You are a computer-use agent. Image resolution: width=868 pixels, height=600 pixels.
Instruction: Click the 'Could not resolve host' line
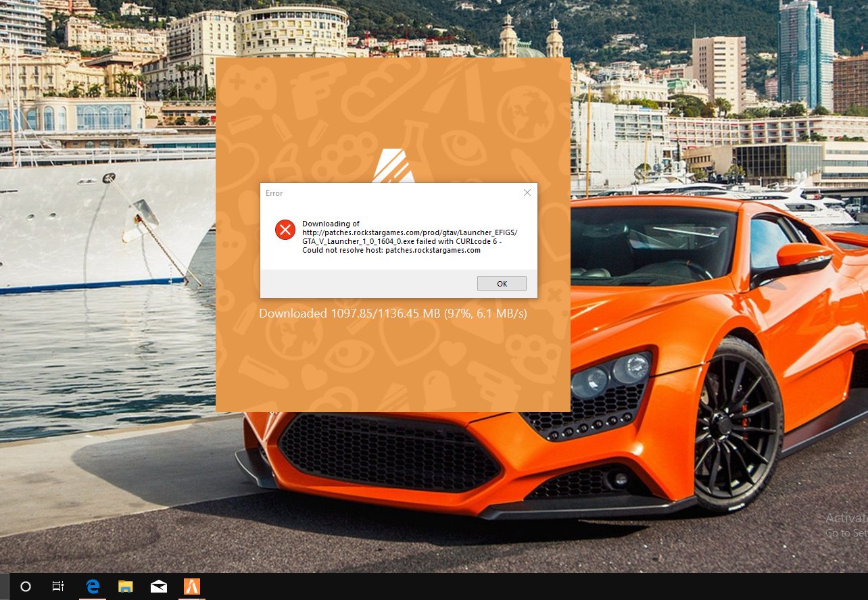click(391, 250)
